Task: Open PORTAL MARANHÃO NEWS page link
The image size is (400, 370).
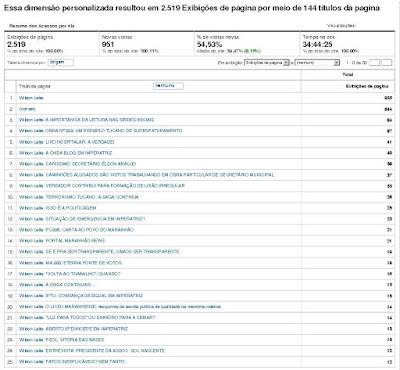Action: point(62,241)
